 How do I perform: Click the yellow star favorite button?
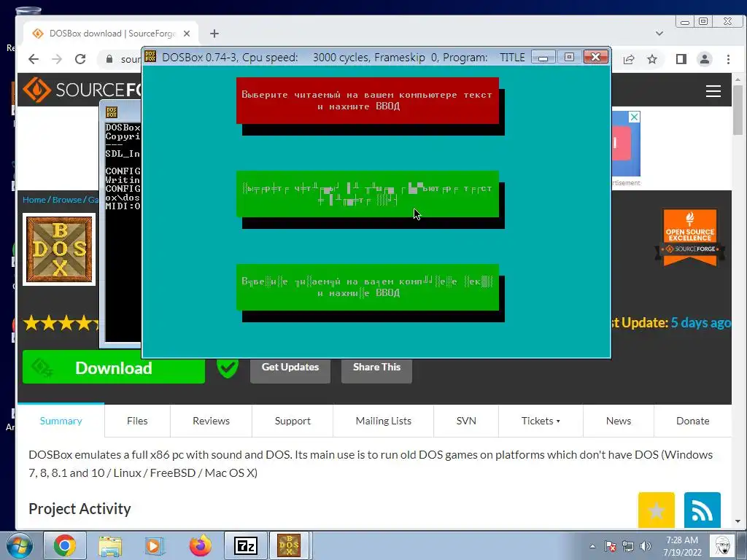pyautogui.click(x=656, y=510)
